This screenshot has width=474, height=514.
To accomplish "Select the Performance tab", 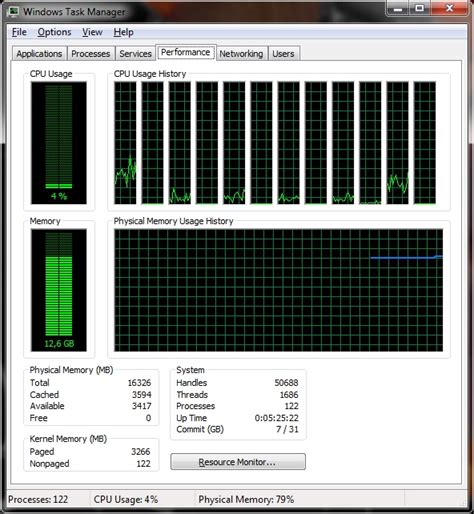I will (x=186, y=52).
